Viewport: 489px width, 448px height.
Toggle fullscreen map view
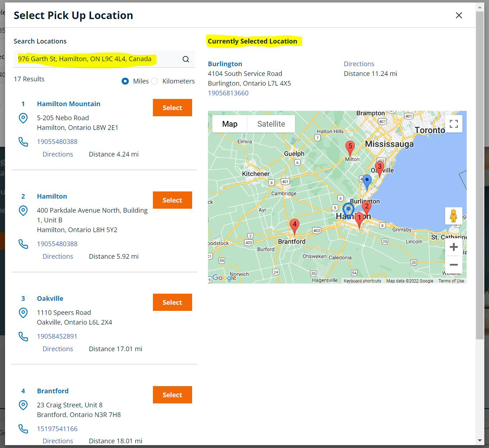pos(454,124)
